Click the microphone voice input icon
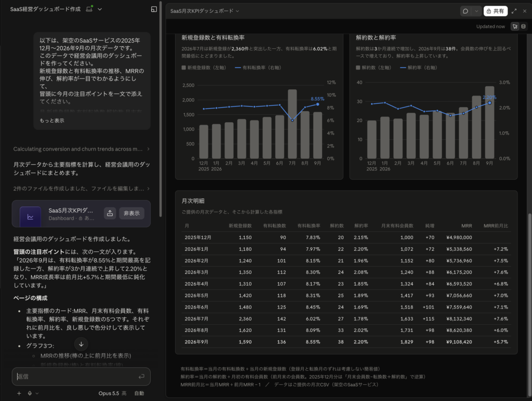The width and height of the screenshot is (532, 401). pos(30,393)
